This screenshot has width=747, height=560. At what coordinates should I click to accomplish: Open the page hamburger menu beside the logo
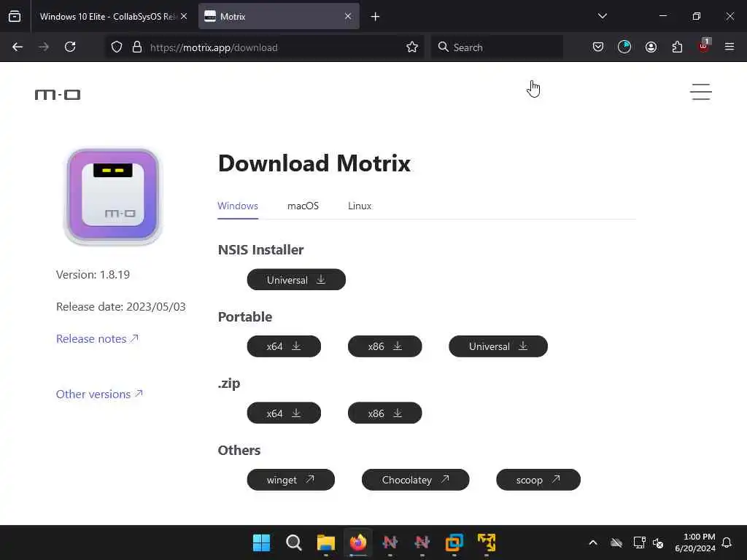701,92
